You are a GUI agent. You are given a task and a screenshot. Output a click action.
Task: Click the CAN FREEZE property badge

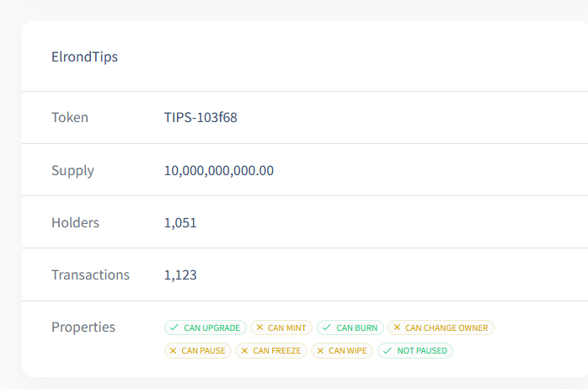[271, 351]
